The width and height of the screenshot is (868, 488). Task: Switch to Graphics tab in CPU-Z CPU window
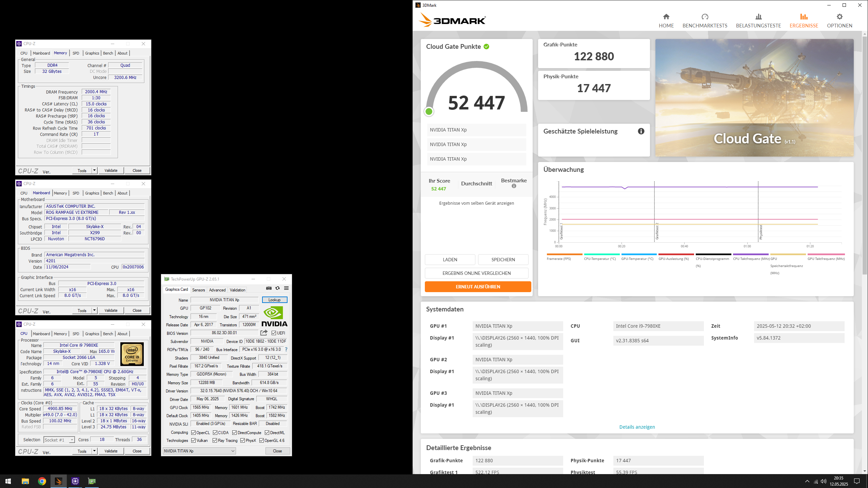92,334
